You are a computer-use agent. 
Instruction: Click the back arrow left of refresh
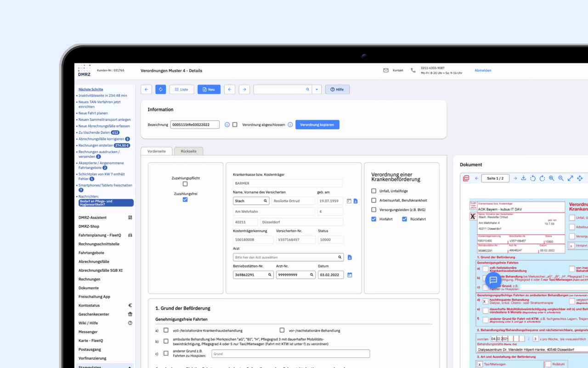tap(146, 89)
